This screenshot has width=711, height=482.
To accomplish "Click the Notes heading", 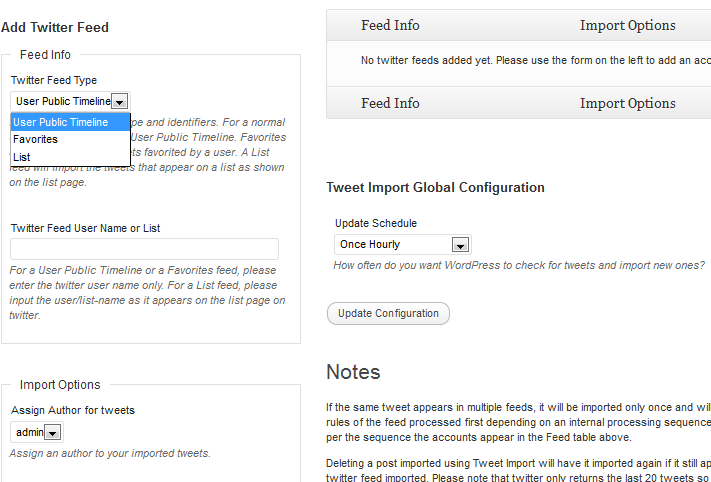I will [x=353, y=372].
